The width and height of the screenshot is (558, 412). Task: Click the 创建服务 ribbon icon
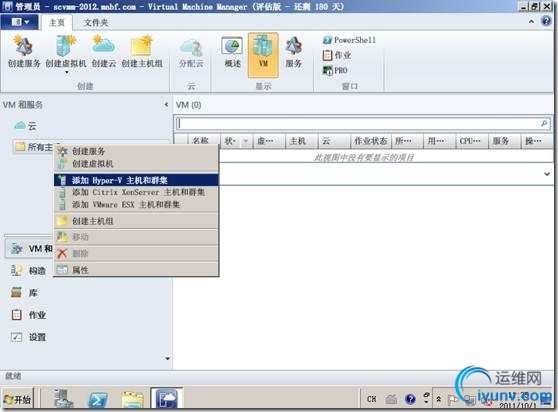(24, 52)
